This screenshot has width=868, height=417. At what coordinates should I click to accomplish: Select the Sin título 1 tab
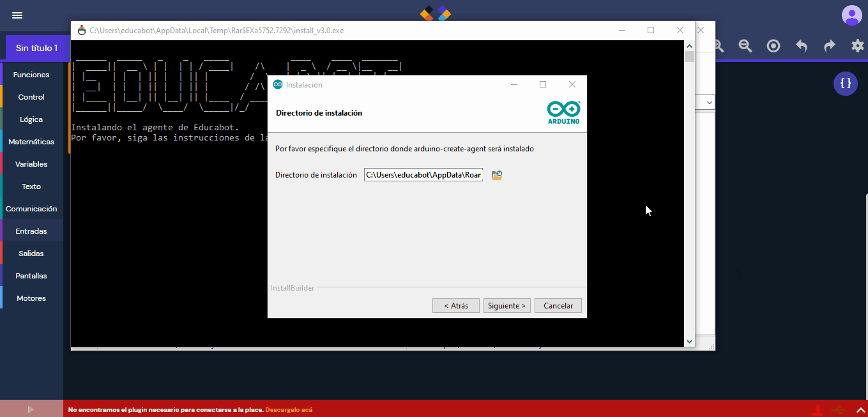(x=36, y=48)
